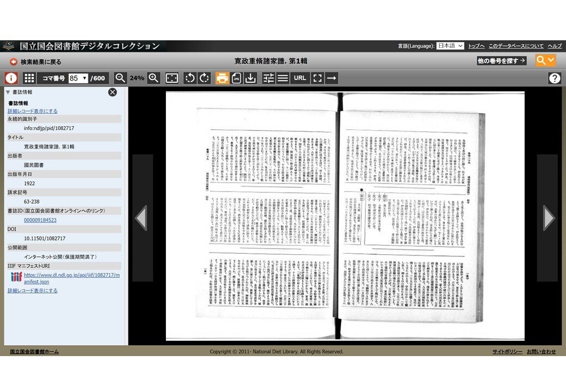Viewport: 566px width, 392px height.
Task: Toggle the bibliographic info panel icon
Action: pos(11,78)
